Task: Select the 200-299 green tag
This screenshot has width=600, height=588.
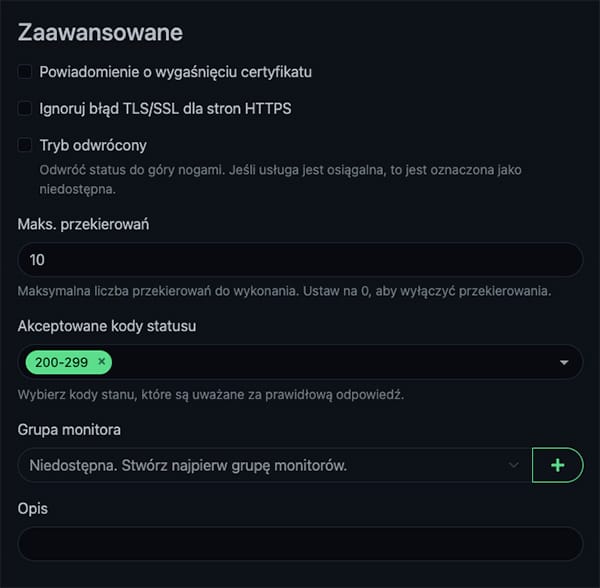Action: click(x=60, y=361)
